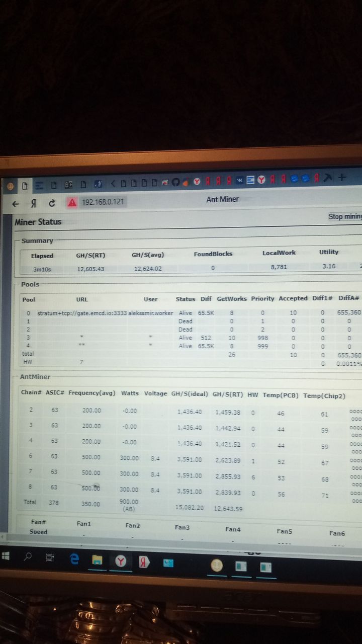The image size is (362, 644).
Task: Focus the address bar showing 192.168.0.121
Action: tap(103, 202)
